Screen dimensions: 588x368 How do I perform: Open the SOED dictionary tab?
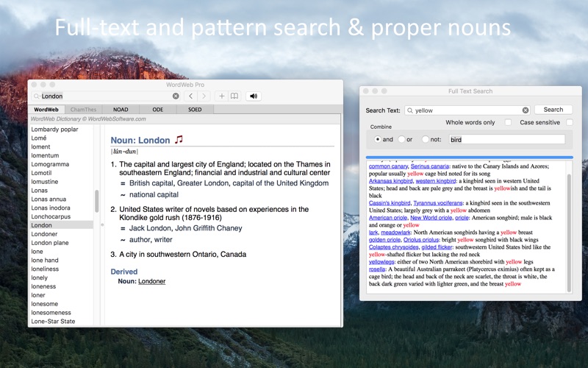click(195, 110)
